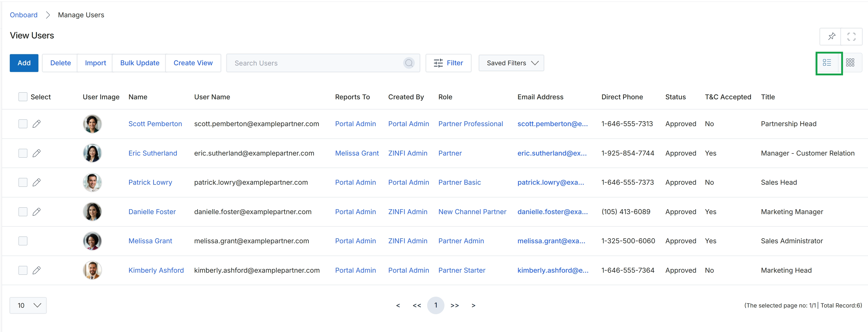Select Scott Pemberton's row checkbox
This screenshot has height=332, width=868.
click(x=23, y=124)
